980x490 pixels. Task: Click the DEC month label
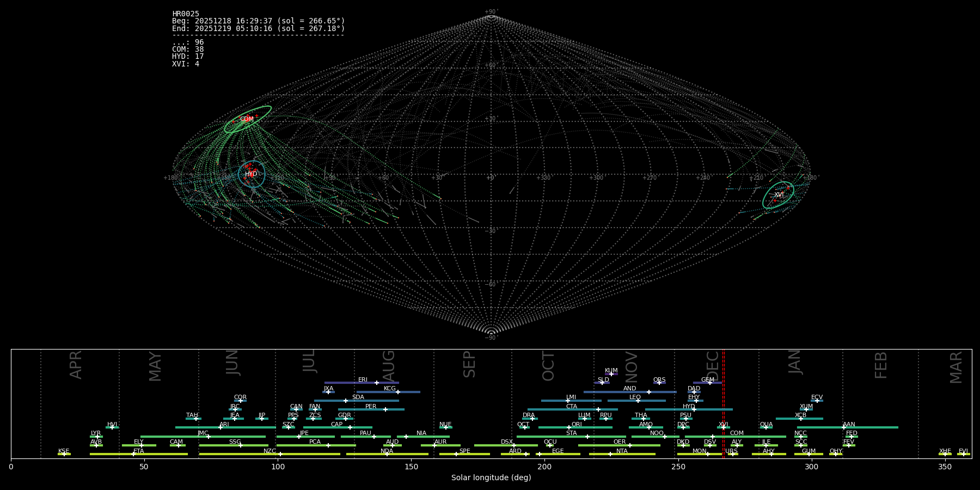[x=712, y=366]
